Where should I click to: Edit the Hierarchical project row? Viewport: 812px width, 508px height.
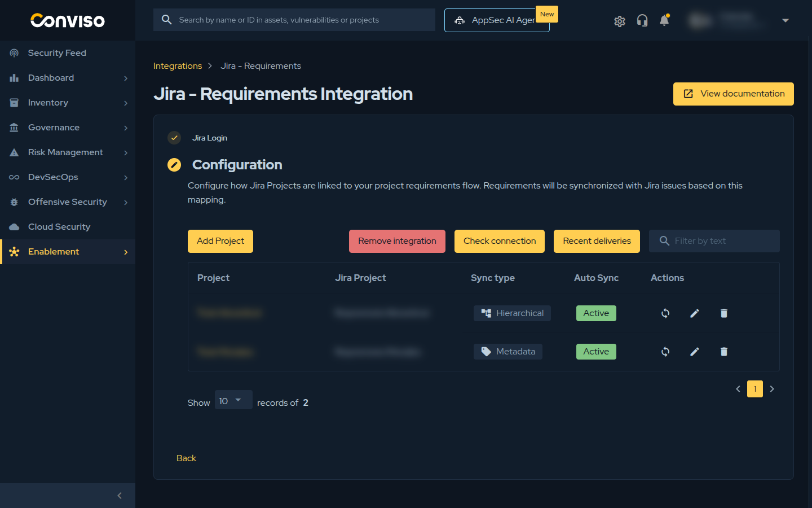[x=695, y=313]
